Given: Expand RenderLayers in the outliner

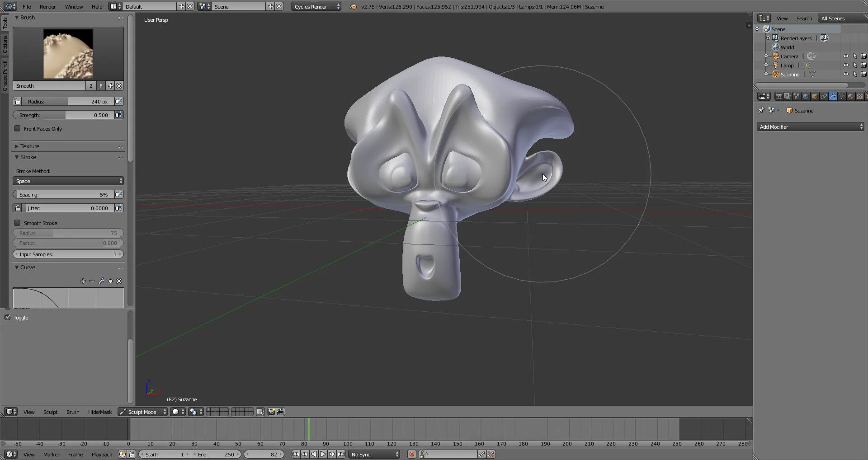Looking at the screenshot, I should [768, 38].
